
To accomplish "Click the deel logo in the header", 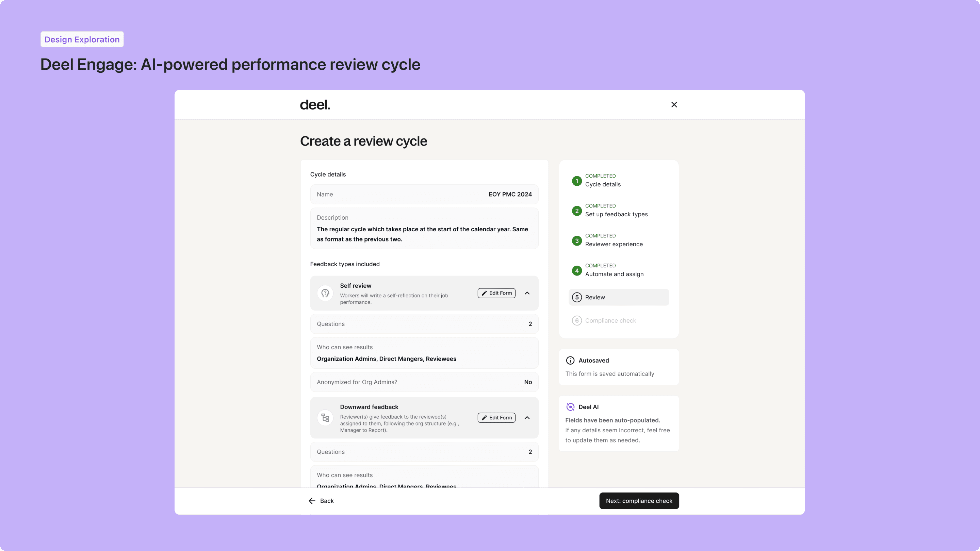I will tap(315, 104).
